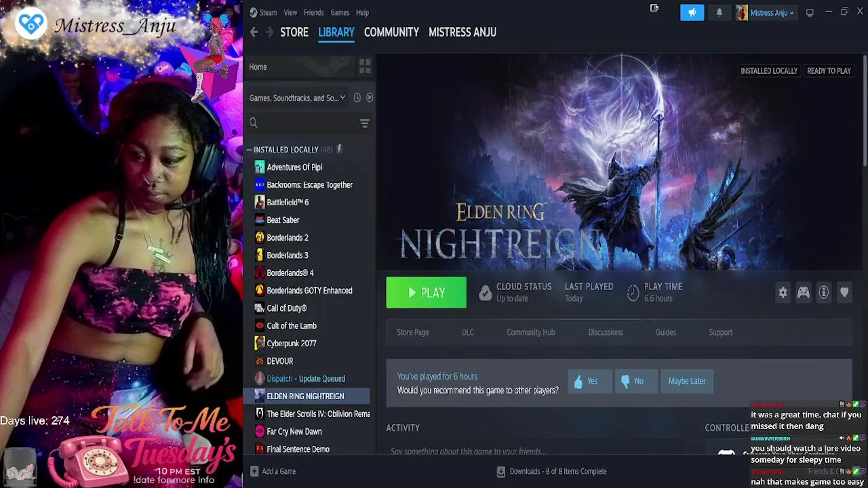The image size is (868, 488).
Task: Click the Steam wallet icon in the title bar
Action: click(x=654, y=8)
